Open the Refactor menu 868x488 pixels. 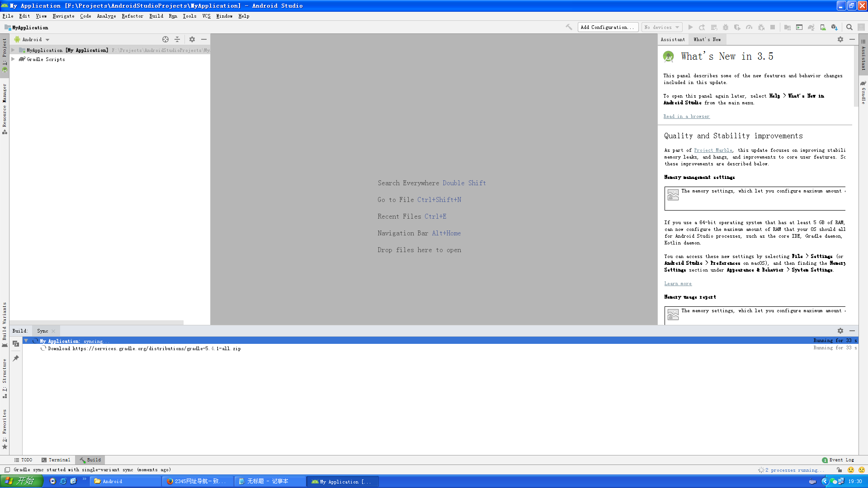click(132, 16)
